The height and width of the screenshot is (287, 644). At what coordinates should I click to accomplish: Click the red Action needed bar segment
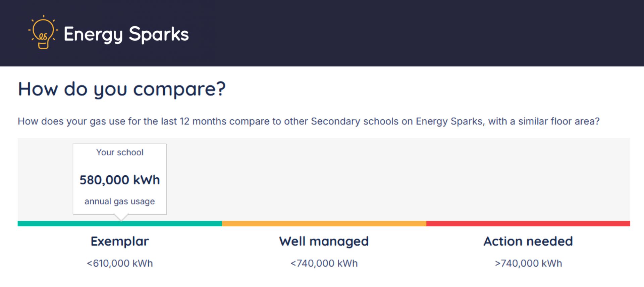pos(528,224)
